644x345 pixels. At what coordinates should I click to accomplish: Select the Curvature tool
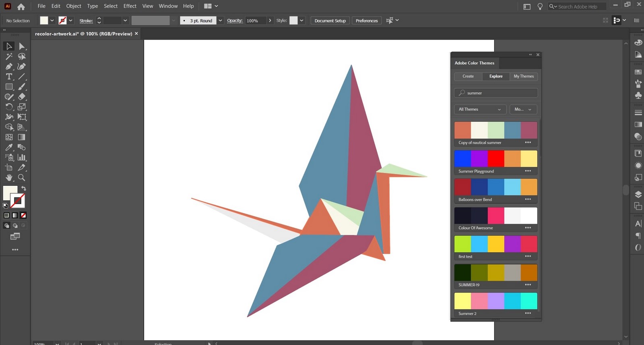[x=22, y=67]
